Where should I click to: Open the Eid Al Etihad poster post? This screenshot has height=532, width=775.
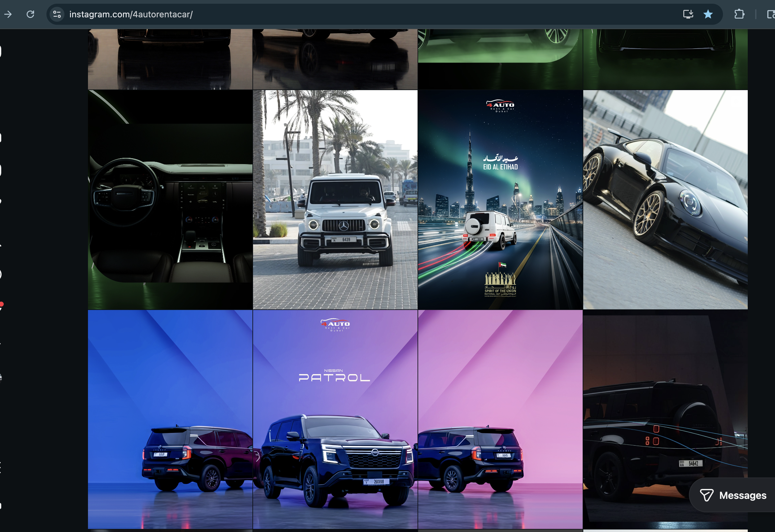coord(500,200)
